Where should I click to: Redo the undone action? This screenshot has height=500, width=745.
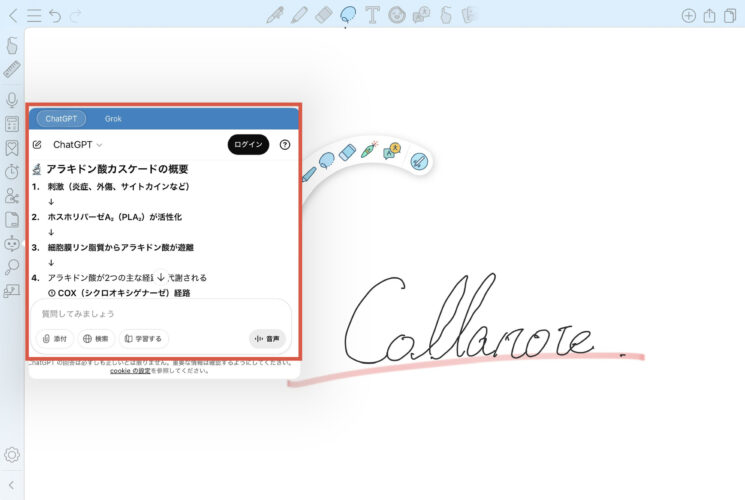[75, 15]
